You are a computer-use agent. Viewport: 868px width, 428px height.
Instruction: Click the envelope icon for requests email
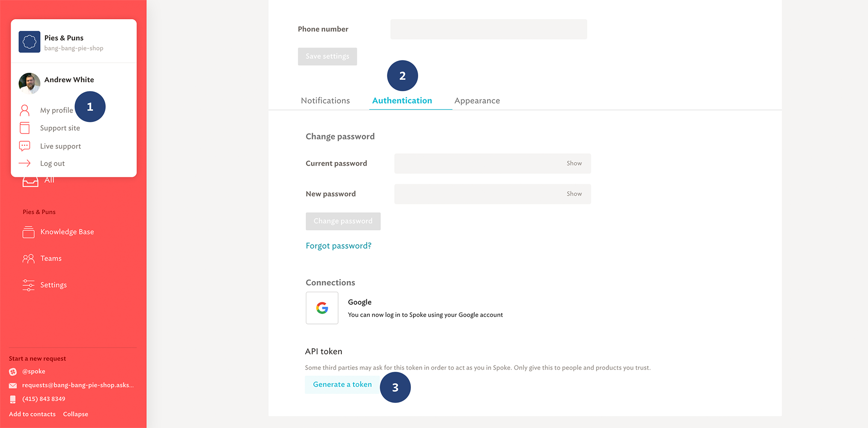pyautogui.click(x=13, y=386)
